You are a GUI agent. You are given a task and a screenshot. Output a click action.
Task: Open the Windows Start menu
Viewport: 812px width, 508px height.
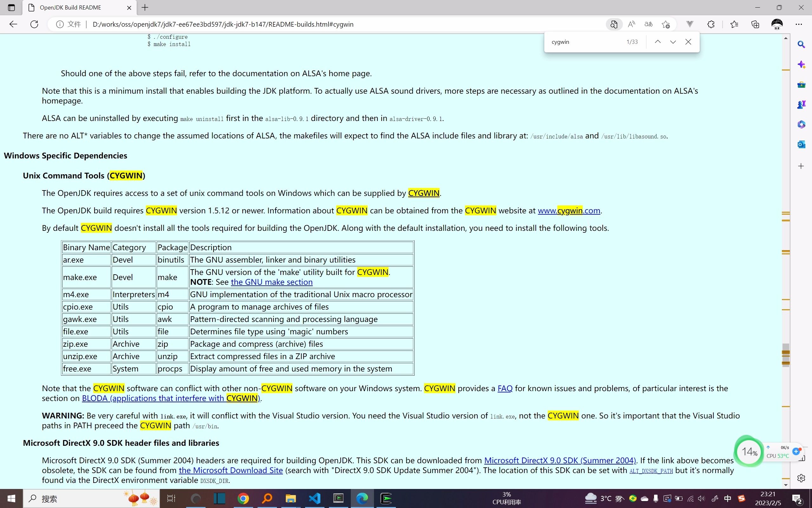[x=11, y=498]
